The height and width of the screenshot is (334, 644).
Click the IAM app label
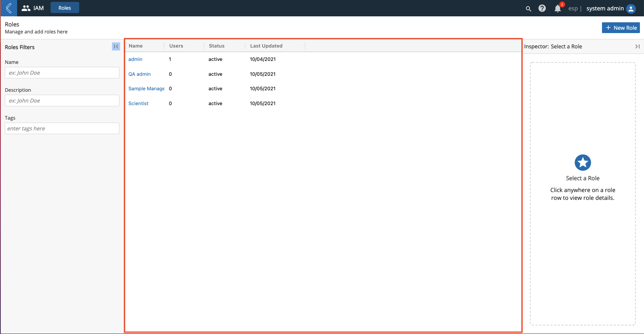[39, 8]
